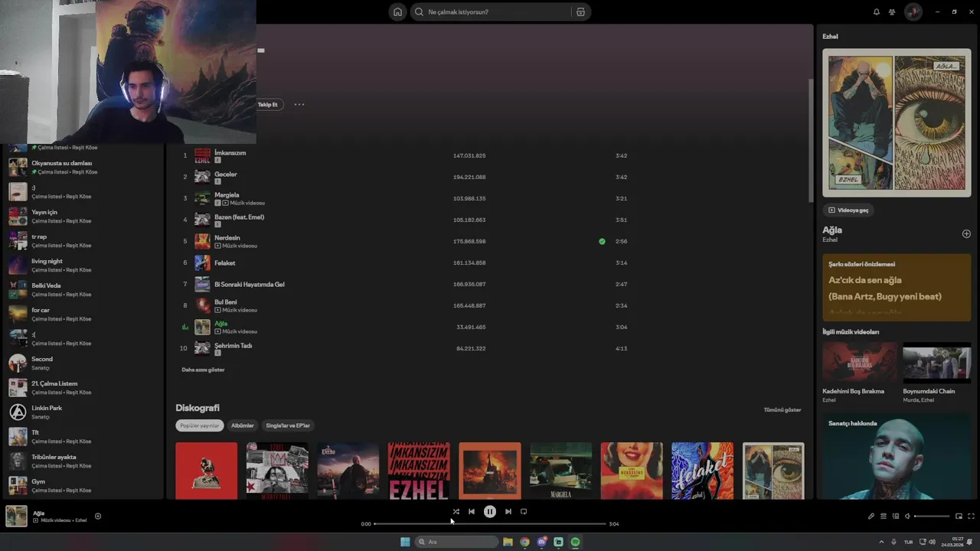The image size is (980, 551).
Task: Skip to the previous track
Action: click(472, 511)
